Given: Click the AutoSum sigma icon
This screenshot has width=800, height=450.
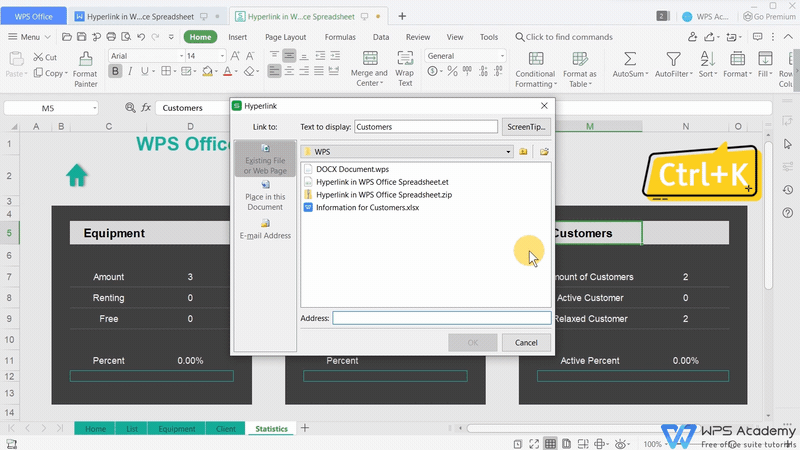Looking at the screenshot, I should point(629,59).
